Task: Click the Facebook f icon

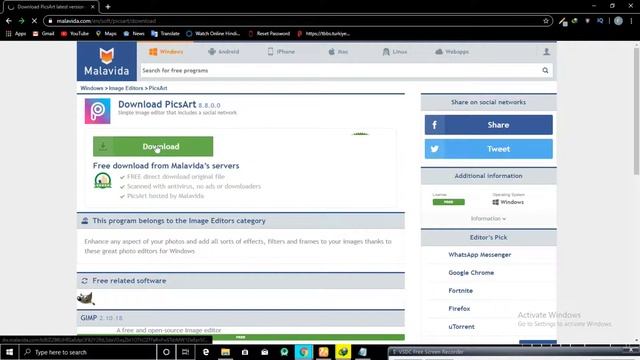Action: [435, 125]
